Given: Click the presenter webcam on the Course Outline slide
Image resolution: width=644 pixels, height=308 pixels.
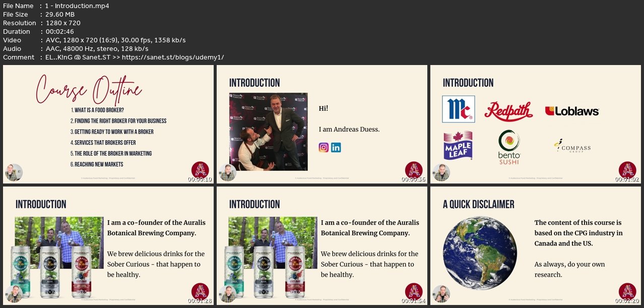Looking at the screenshot, I should (14, 172).
